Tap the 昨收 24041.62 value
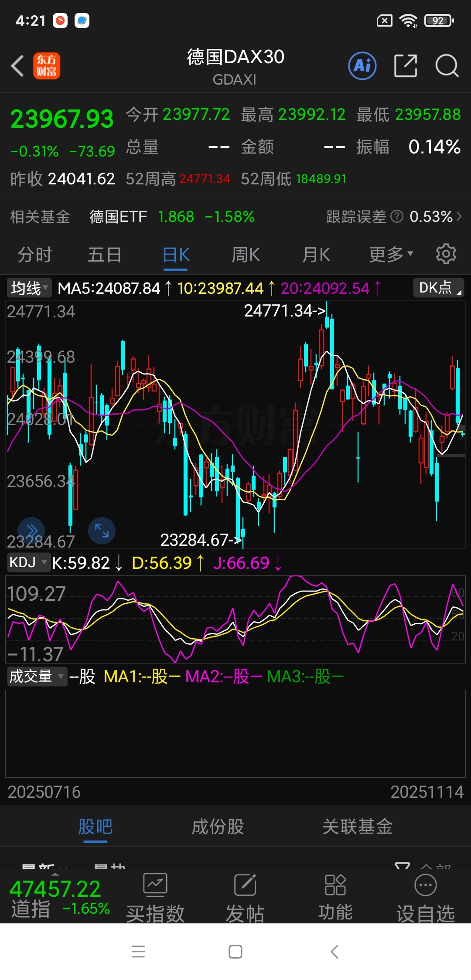Image resolution: width=471 pixels, height=980 pixels. [x=81, y=179]
